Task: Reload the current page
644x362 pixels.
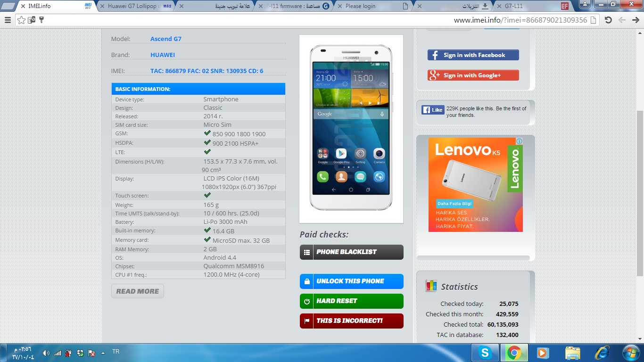Action: click(608, 20)
